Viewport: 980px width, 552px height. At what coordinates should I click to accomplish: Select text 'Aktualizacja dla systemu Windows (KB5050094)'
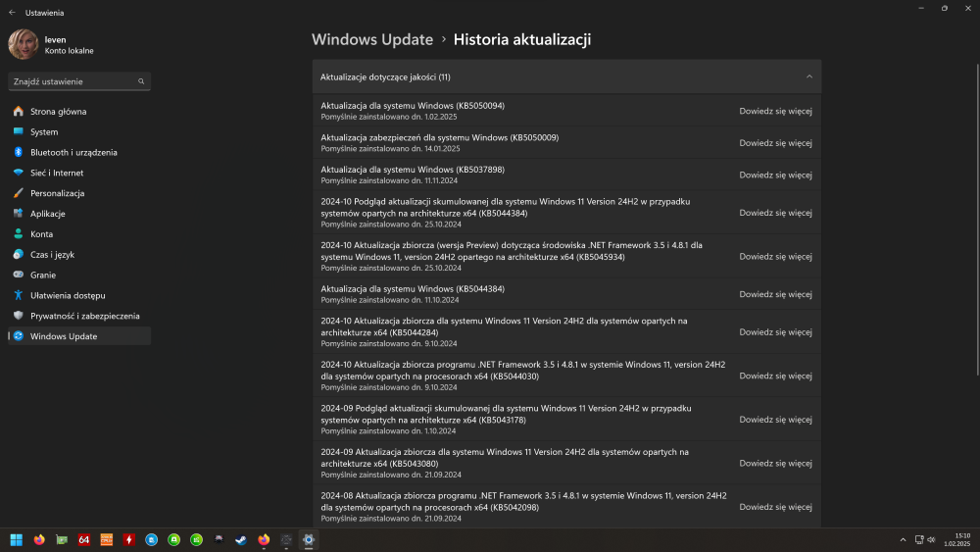tap(413, 106)
